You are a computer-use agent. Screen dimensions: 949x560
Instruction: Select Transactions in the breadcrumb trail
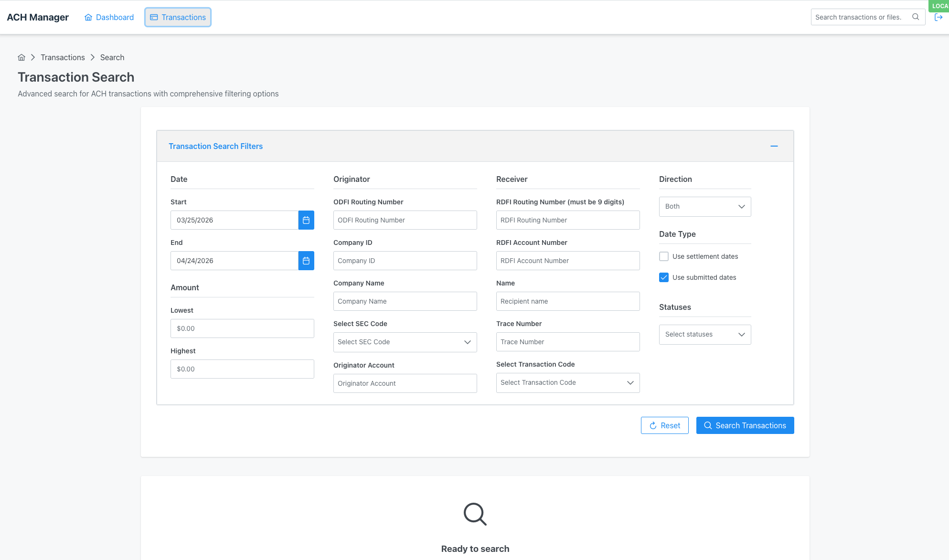click(63, 57)
